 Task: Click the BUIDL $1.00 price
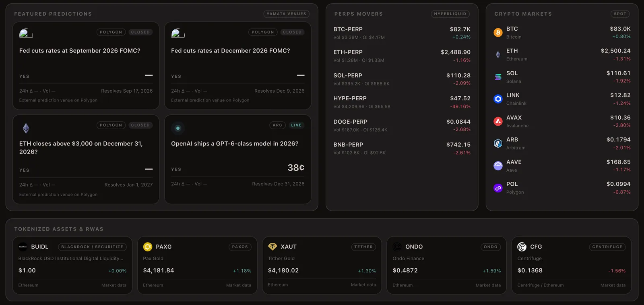[x=27, y=271]
